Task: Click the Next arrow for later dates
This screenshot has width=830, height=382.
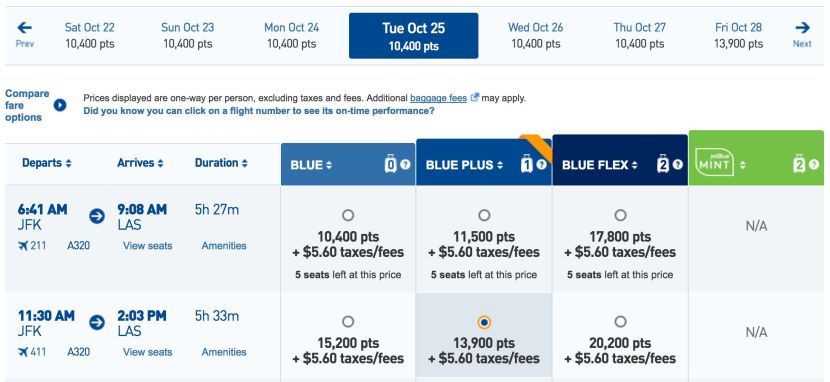Action: (802, 28)
